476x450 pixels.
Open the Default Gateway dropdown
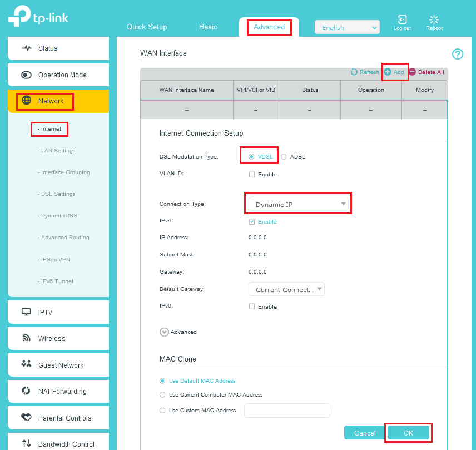tap(286, 289)
